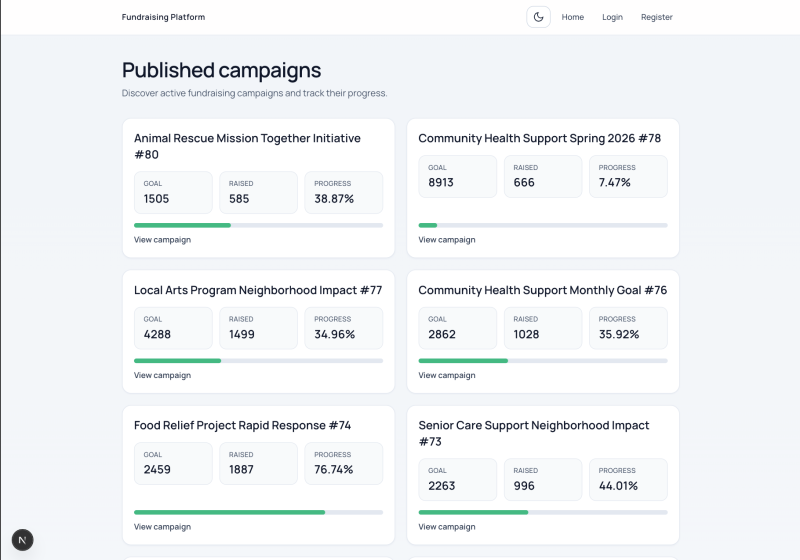The image size is (800, 560).
Task: View campaign for Community Health Support #78
Action: (447, 240)
